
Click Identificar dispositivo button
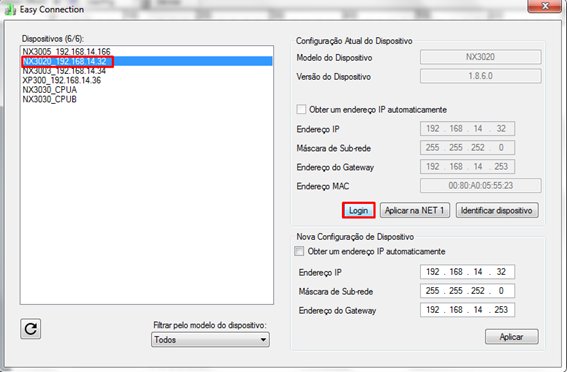[497, 210]
